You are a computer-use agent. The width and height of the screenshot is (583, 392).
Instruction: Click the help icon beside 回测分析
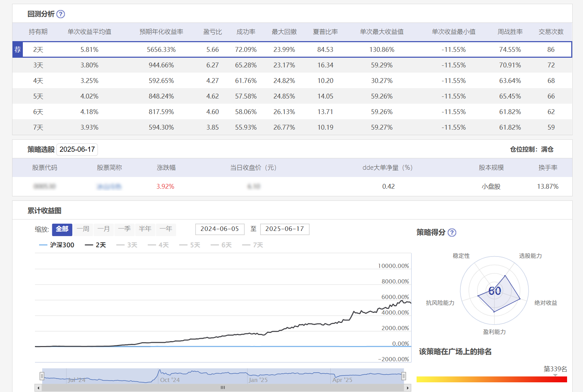coord(61,14)
